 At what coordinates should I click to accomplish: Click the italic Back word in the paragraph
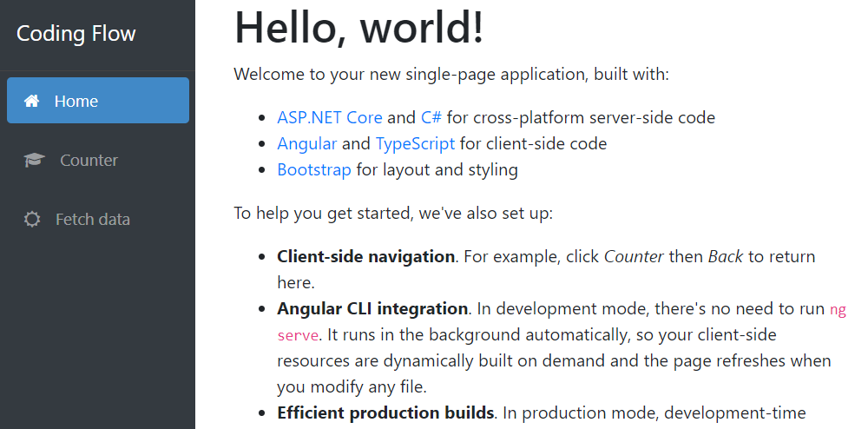click(x=726, y=256)
